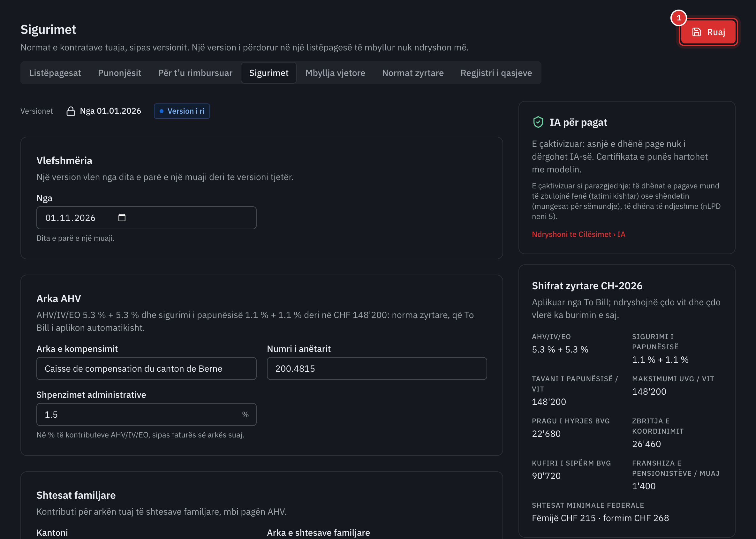Click the Maksimumi UVG / vit value 148'200
The width and height of the screenshot is (756, 539).
point(649,391)
